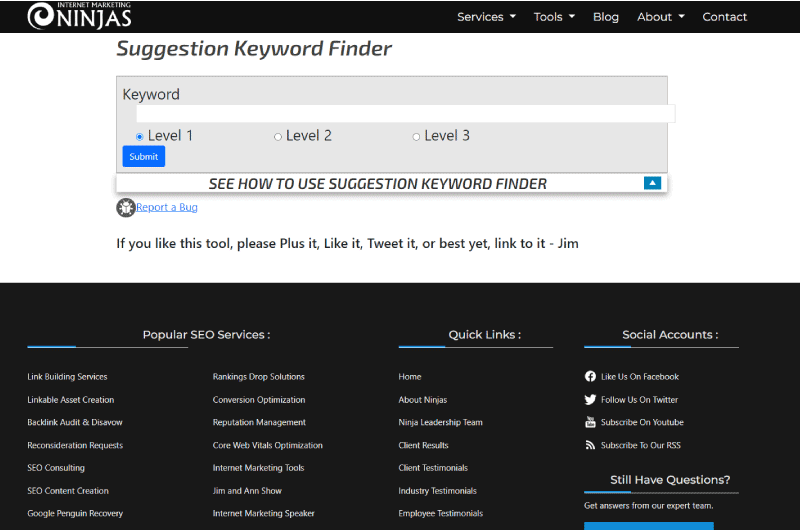Open Backlink Audit & Disavow link
The width and height of the screenshot is (800, 530).
point(74,422)
